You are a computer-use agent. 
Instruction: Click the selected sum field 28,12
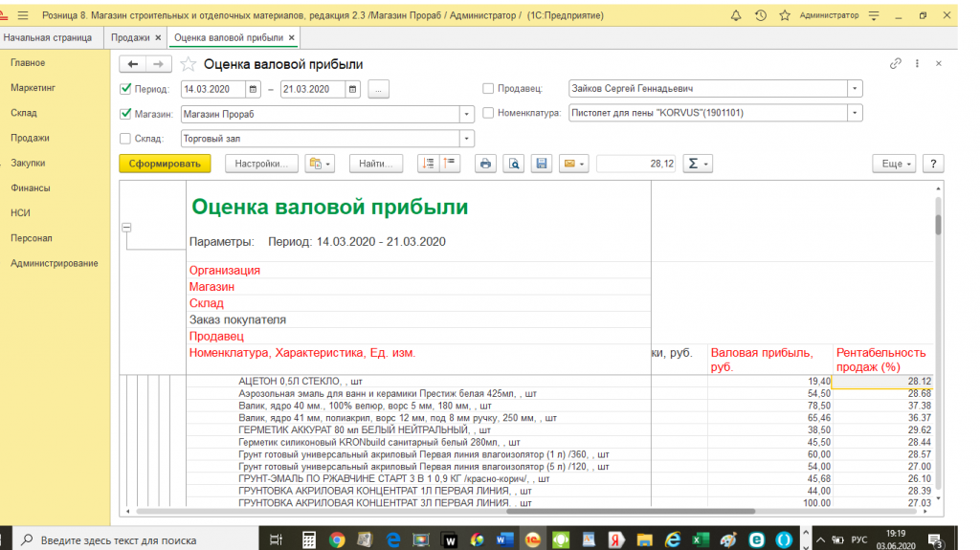(x=636, y=164)
